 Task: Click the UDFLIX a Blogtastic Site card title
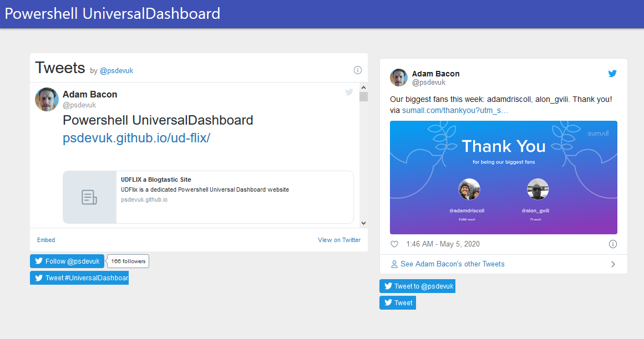[x=156, y=179]
